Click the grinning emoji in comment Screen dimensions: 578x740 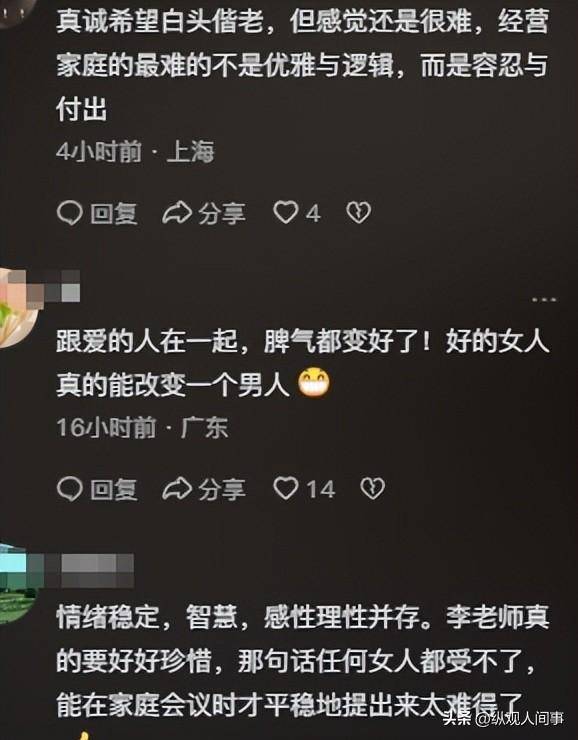pos(314,383)
